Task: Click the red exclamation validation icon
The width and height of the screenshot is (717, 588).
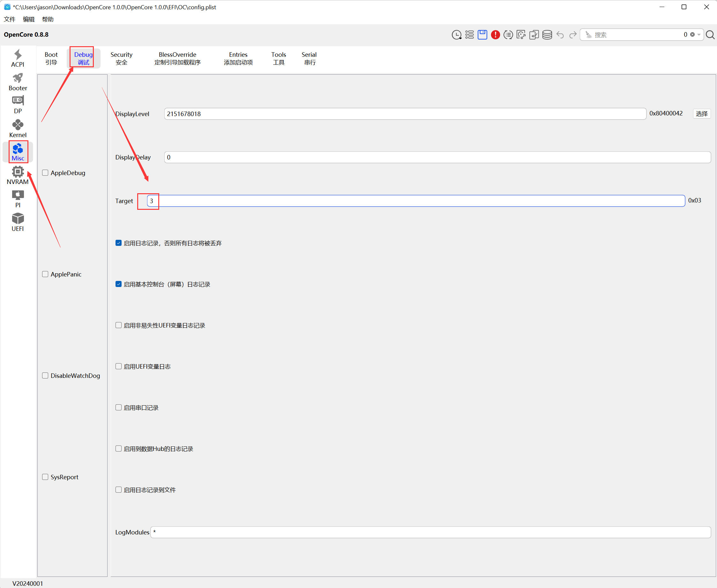Action: [495, 35]
